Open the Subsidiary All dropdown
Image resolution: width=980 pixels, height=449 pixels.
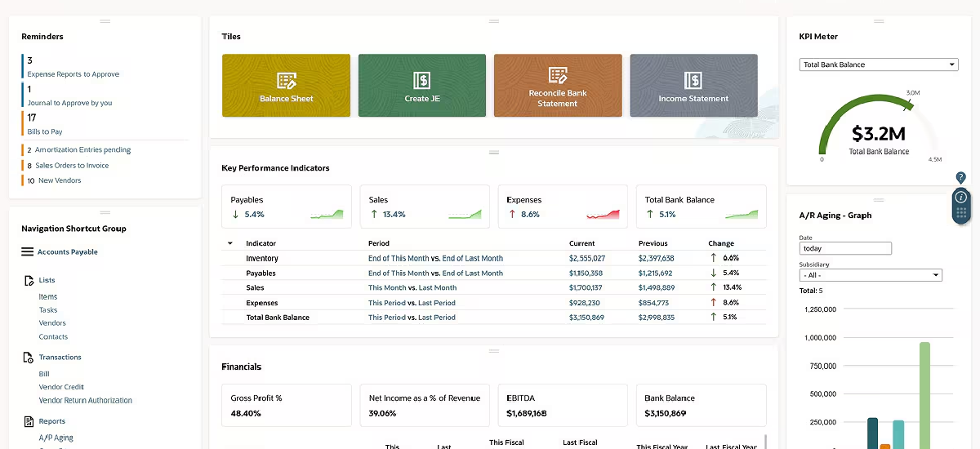coord(871,275)
